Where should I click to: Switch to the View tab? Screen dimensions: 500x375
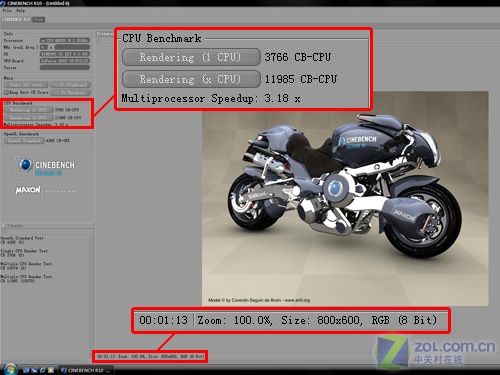(x=39, y=19)
